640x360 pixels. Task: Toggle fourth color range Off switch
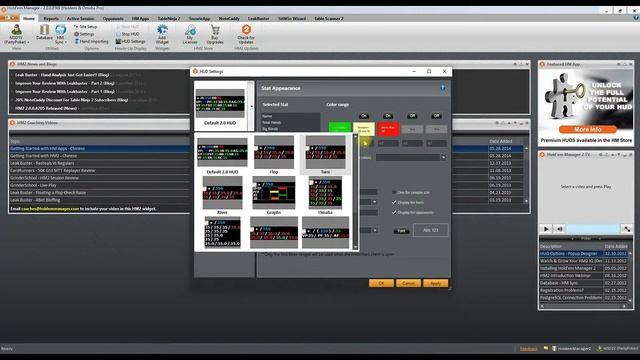click(436, 116)
